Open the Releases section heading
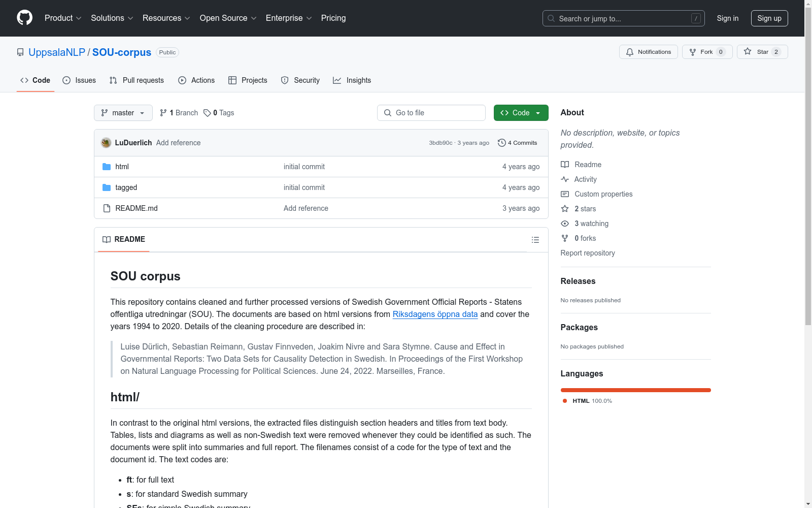The height and width of the screenshot is (508, 812). pyautogui.click(x=578, y=281)
